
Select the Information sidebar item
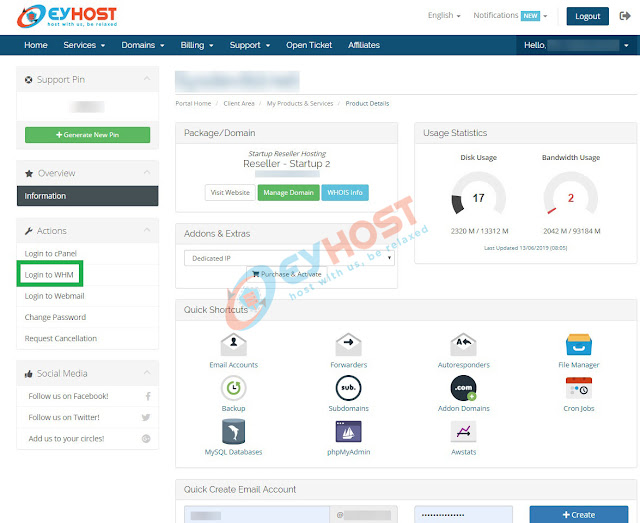click(87, 196)
